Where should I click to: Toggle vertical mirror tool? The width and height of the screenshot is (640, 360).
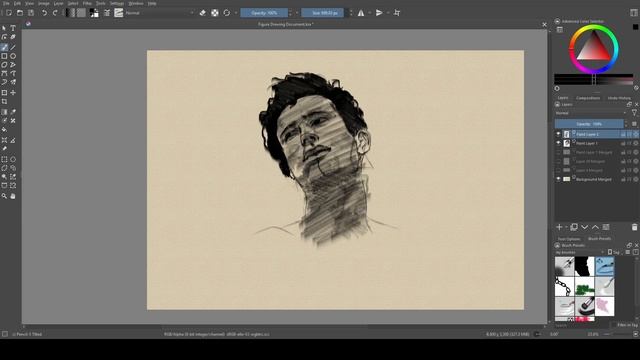pyautogui.click(x=379, y=13)
